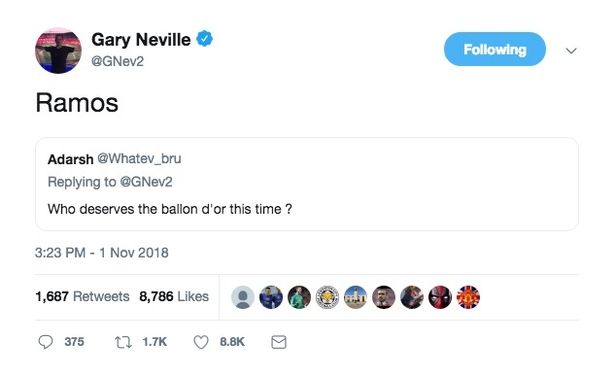Open Gary Neville's profile picture

tap(58, 51)
